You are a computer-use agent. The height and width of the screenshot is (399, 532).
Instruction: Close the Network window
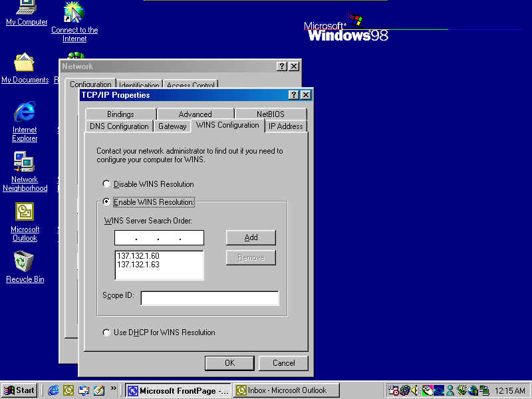[294, 66]
